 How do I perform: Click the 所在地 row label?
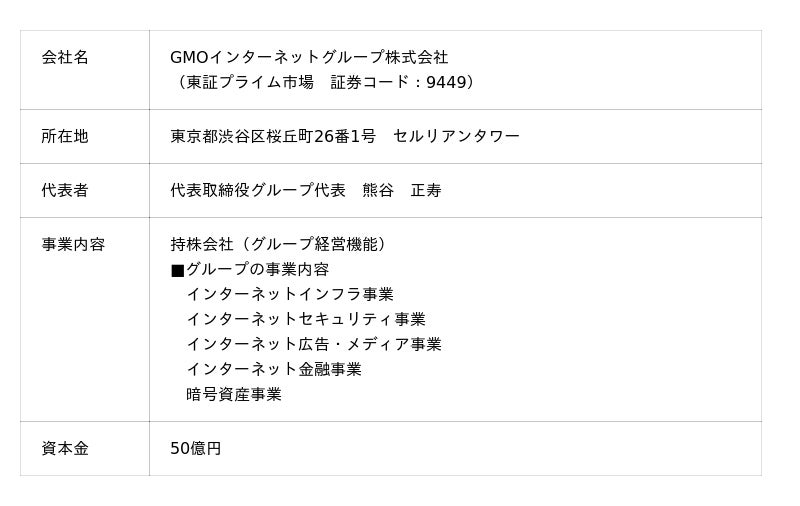pos(65,136)
